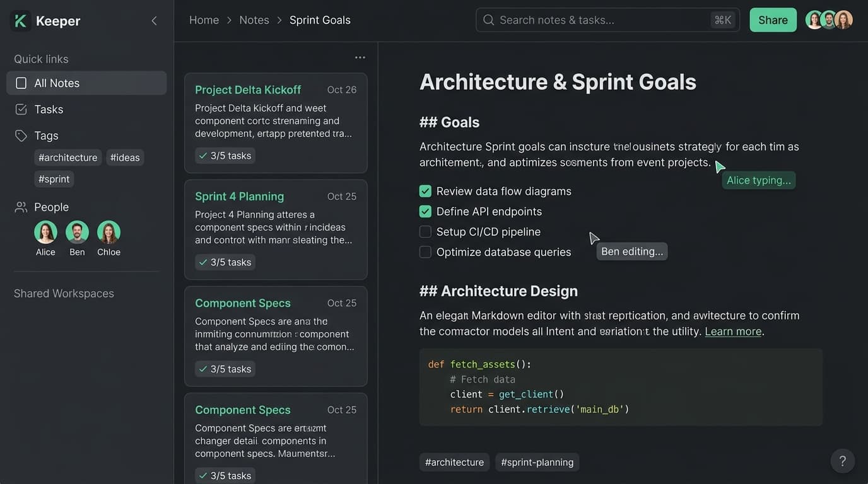868x484 pixels.
Task: Click the Sprint 4 Planning tasks badge
Action: tap(225, 262)
